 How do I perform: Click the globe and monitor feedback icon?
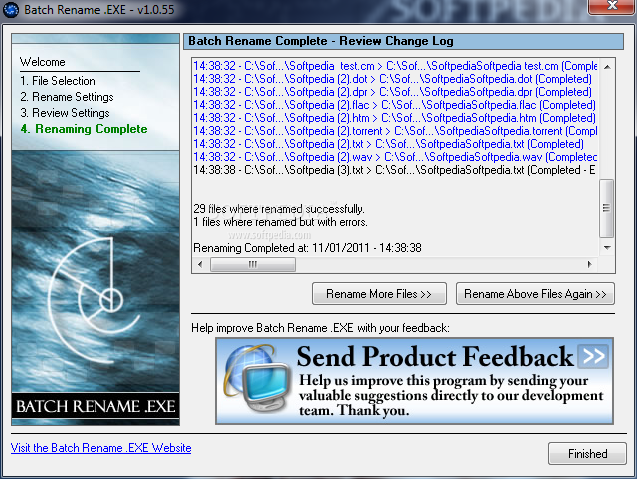pyautogui.click(x=258, y=378)
